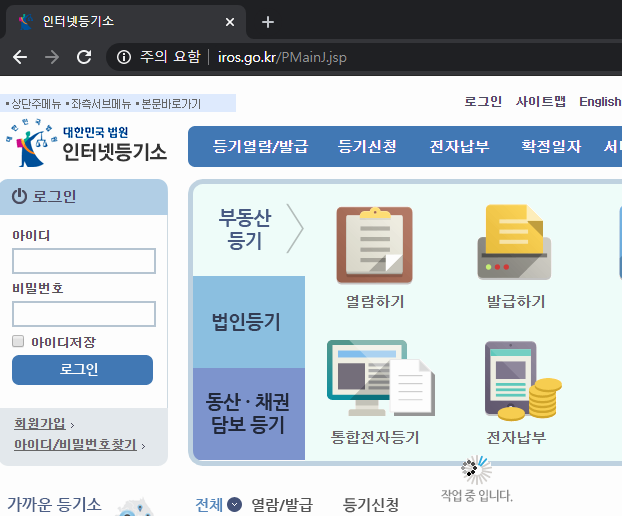View site info via the 주의 요함 icon

(x=124, y=57)
